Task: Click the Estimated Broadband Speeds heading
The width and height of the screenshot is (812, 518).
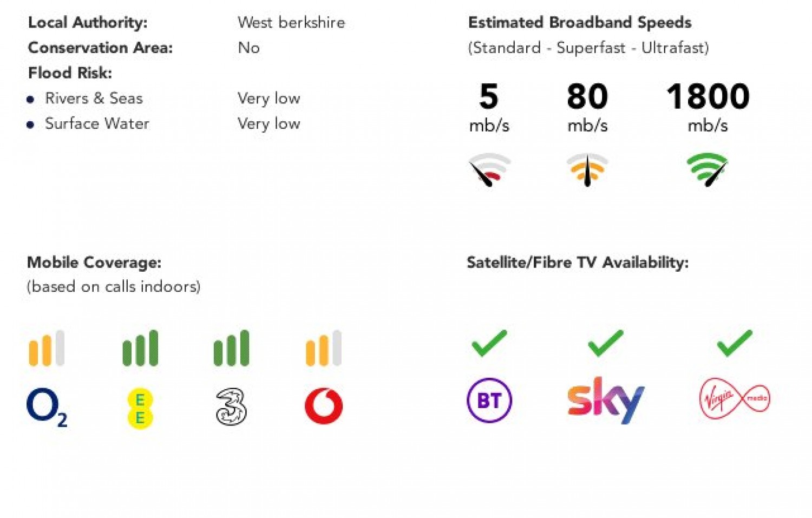Action: (580, 23)
